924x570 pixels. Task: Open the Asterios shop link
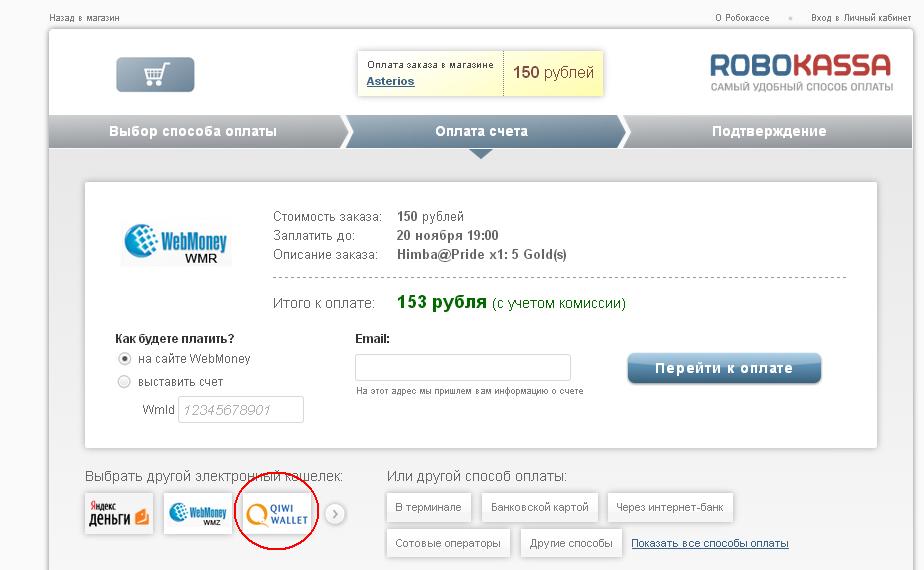tap(390, 81)
